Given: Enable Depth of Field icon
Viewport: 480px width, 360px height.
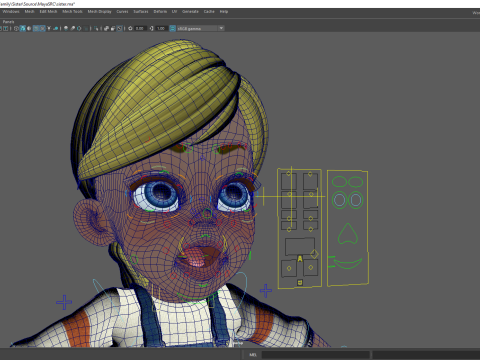Looking at the screenshot, I should point(86,28).
